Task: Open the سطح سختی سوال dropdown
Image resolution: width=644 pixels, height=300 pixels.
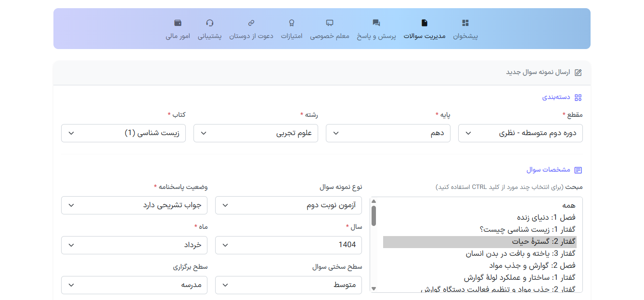Action: pos(288,285)
